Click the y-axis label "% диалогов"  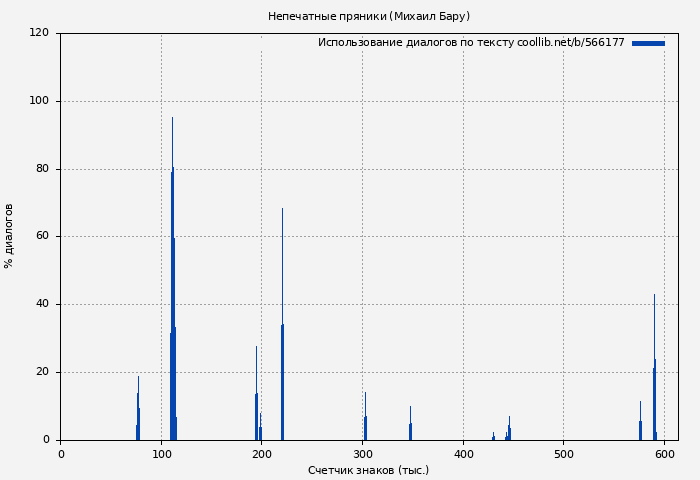point(9,236)
